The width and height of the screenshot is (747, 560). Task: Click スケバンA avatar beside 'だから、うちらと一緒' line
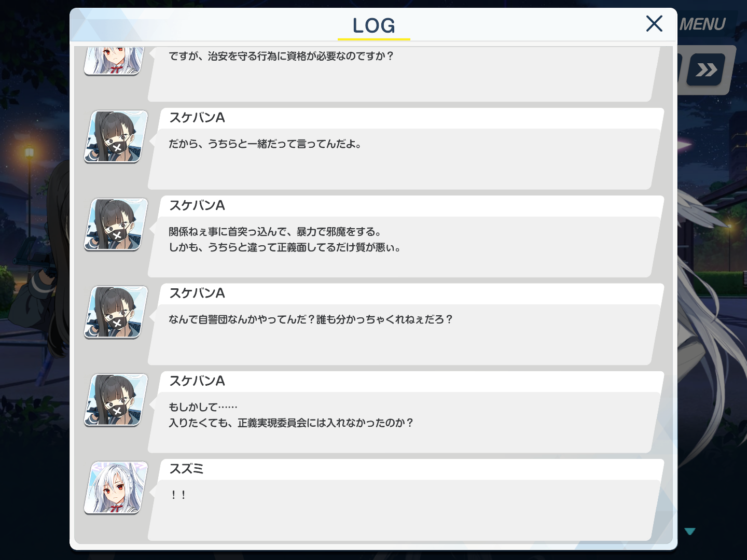116,137
